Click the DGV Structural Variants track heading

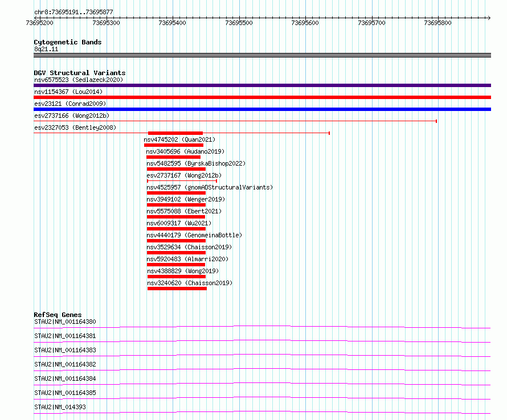click(x=80, y=73)
